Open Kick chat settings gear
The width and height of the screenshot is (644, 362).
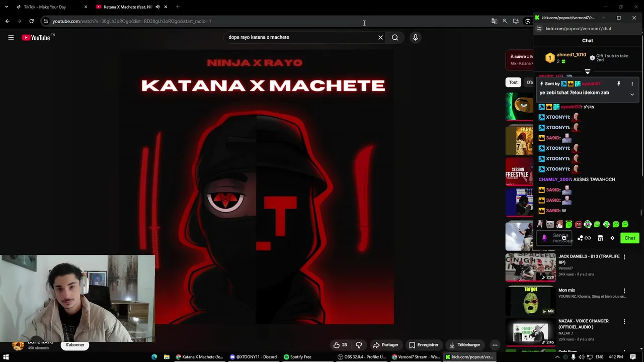612,238
